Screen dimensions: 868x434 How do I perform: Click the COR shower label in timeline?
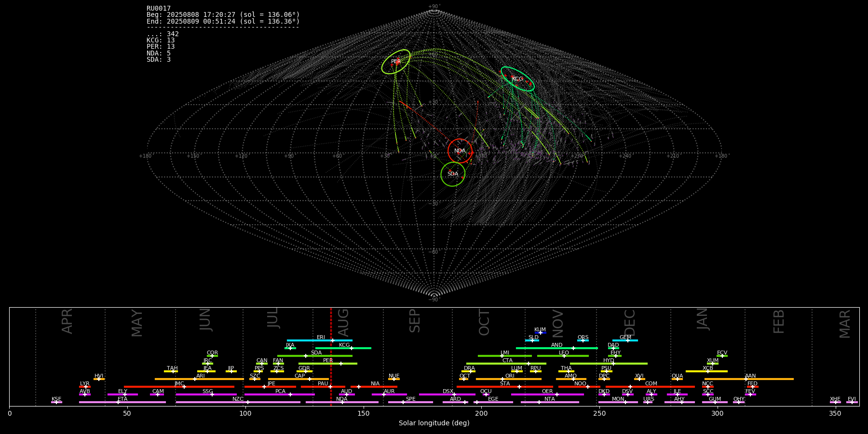click(212, 353)
